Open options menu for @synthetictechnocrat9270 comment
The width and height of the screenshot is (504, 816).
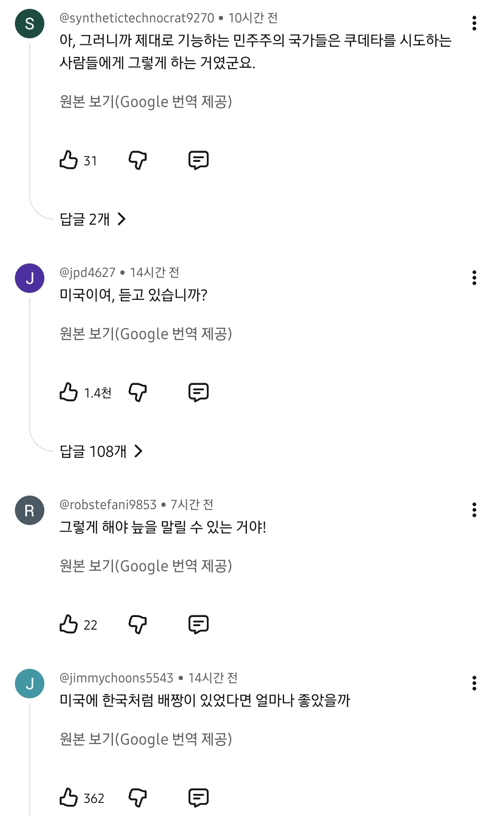coord(474,23)
